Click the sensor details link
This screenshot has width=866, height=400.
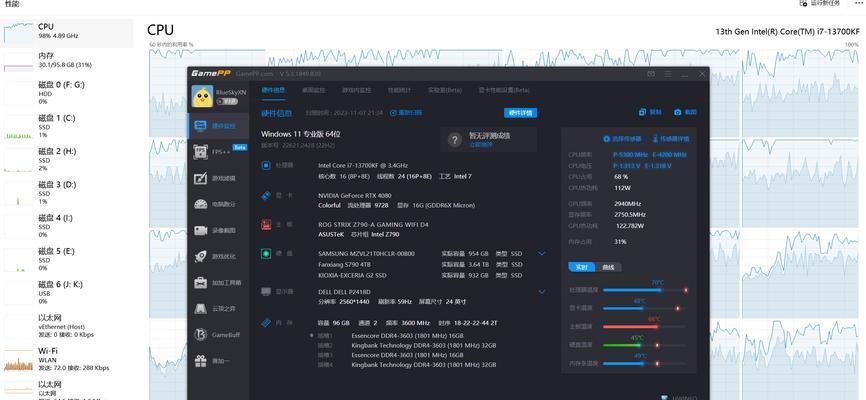[x=675, y=139]
